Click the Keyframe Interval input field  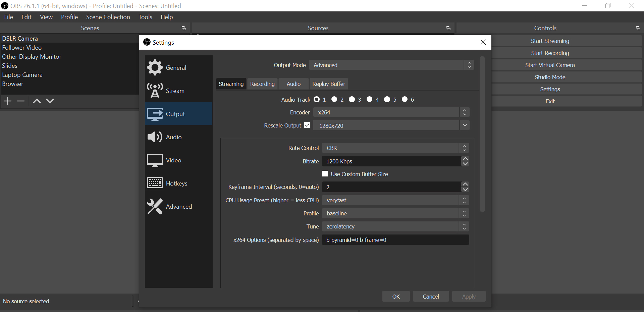click(391, 187)
